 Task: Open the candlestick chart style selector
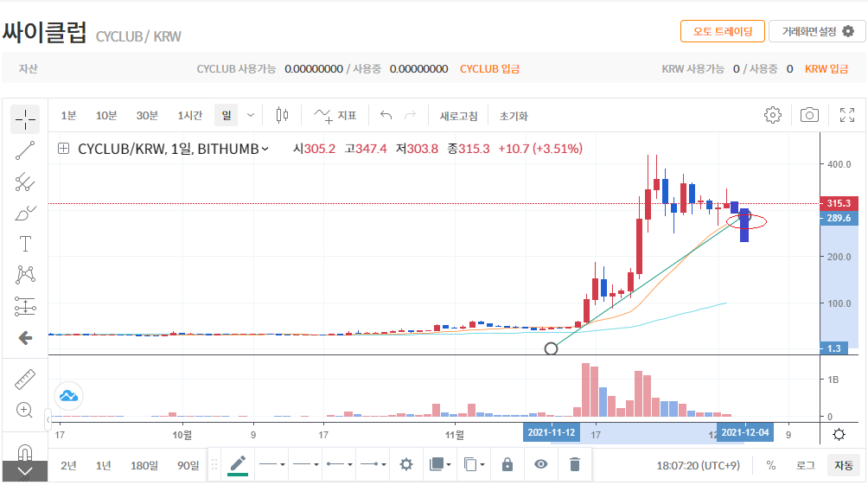(283, 115)
